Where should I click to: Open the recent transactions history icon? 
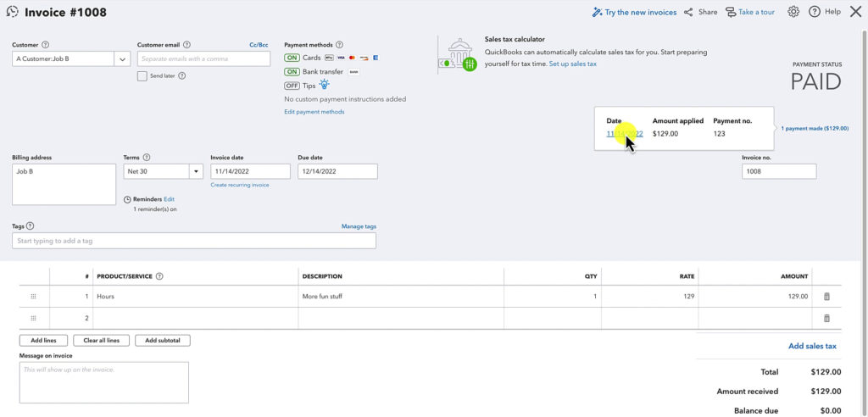coord(12,12)
